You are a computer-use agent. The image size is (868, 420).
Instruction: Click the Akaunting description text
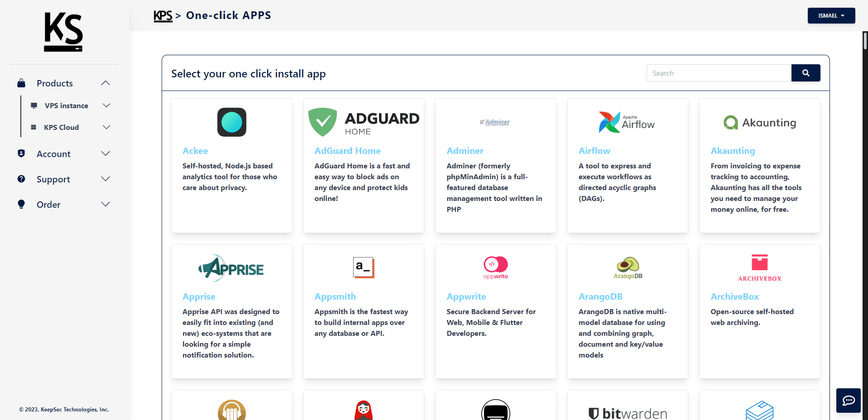(x=756, y=187)
